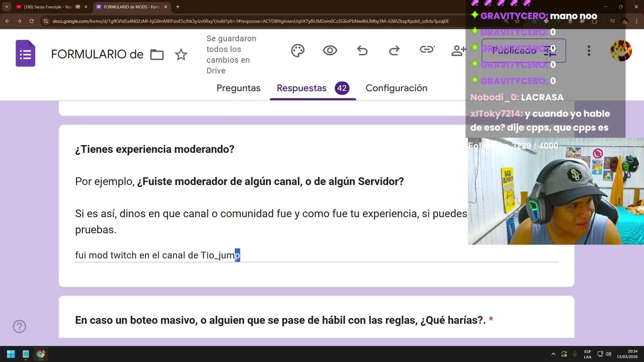Open the Configuración tab
Screen dimensions: 644x362
396,88
